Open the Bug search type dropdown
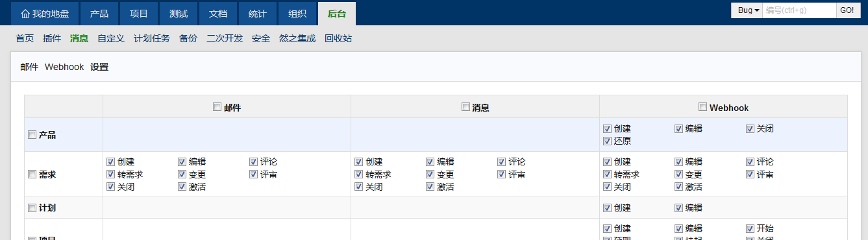Screen dimensions: 868x240 pos(749,10)
